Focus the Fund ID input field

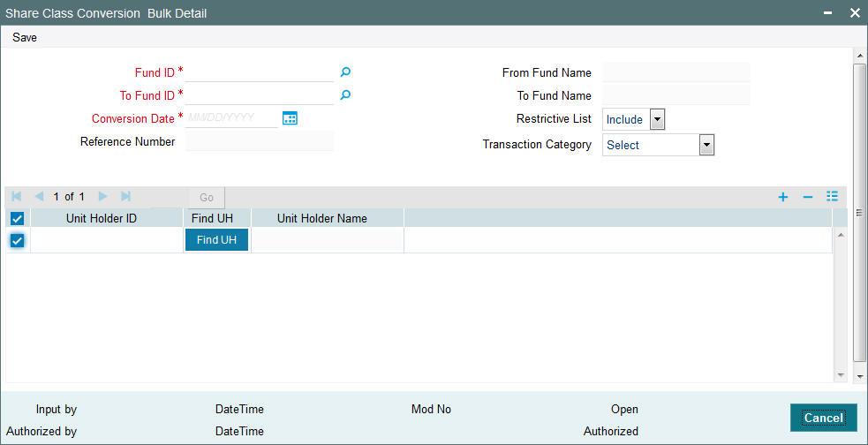pos(260,72)
